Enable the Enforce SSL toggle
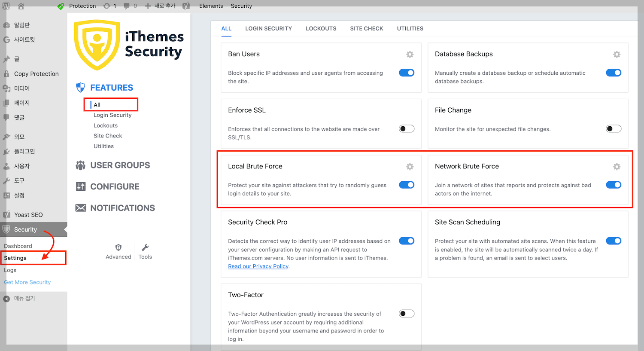This screenshot has width=644, height=351. [x=406, y=128]
